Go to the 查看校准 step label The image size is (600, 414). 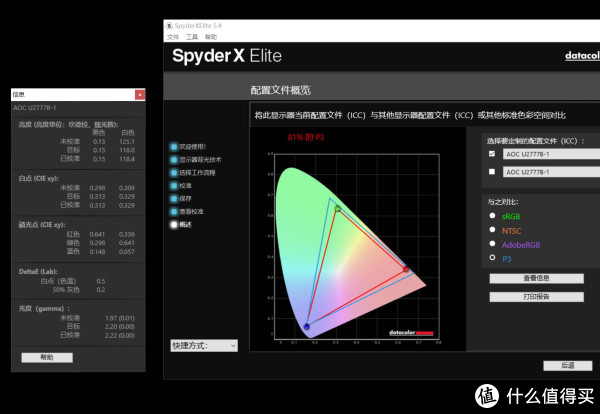click(x=191, y=212)
